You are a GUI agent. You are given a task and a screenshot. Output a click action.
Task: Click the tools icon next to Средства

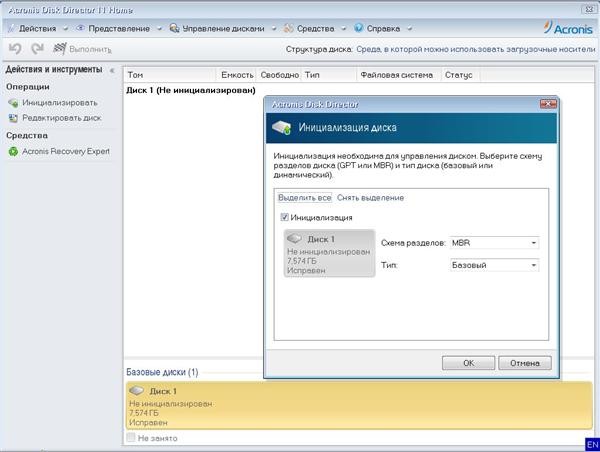pos(289,28)
